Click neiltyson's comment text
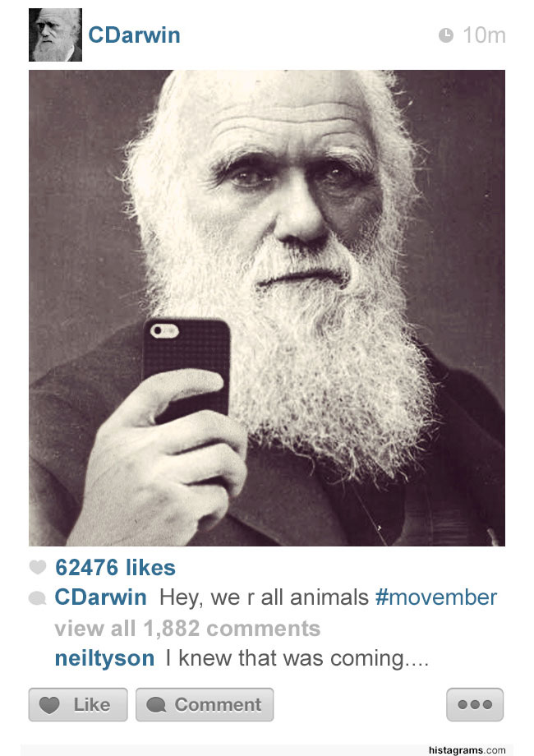This screenshot has width=534, height=756. click(297, 658)
